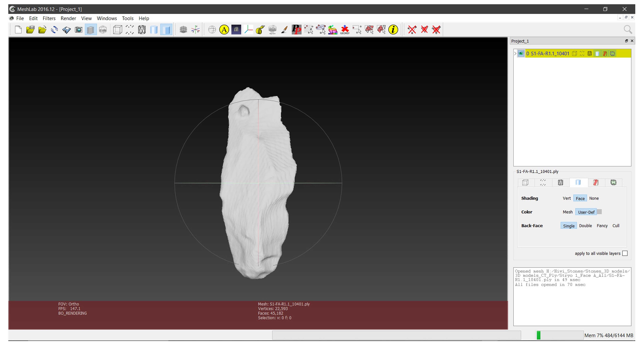Viewport: 644px width, 342px height.
Task: Open the View menu
Action: 87,18
